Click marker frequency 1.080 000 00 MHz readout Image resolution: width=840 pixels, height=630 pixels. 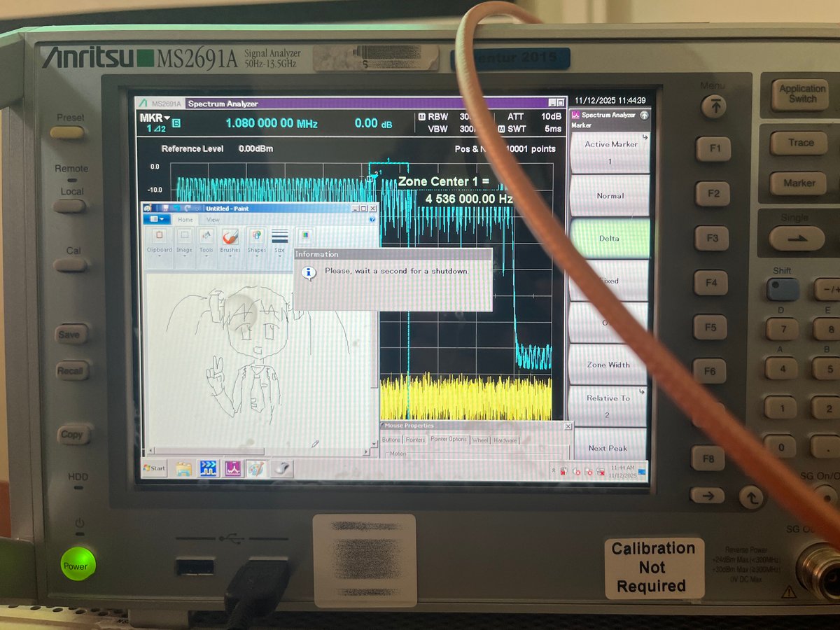(x=272, y=124)
